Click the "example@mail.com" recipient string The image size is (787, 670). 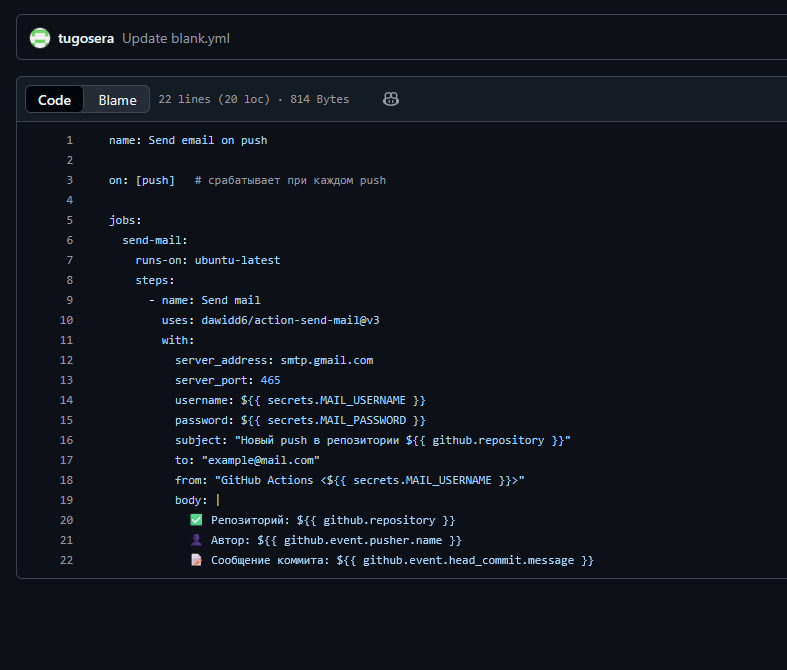[260, 460]
